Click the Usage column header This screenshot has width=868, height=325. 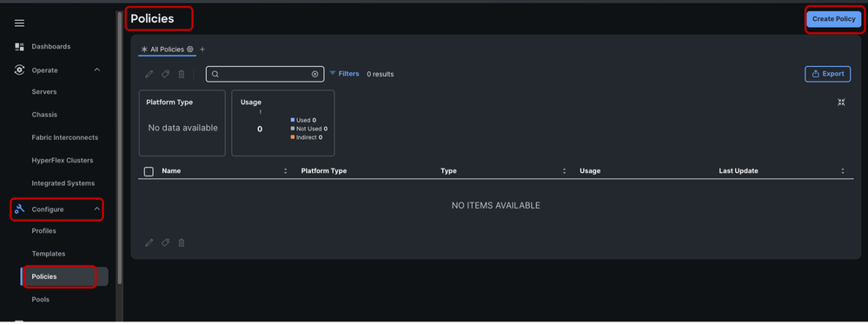(x=590, y=171)
